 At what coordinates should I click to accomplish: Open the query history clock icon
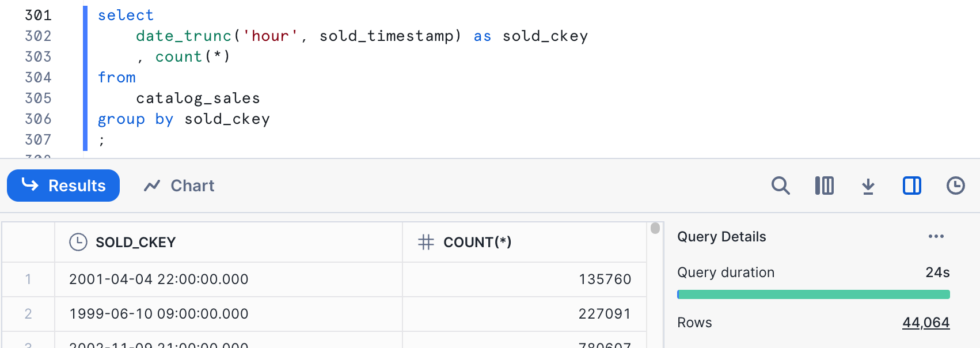955,186
